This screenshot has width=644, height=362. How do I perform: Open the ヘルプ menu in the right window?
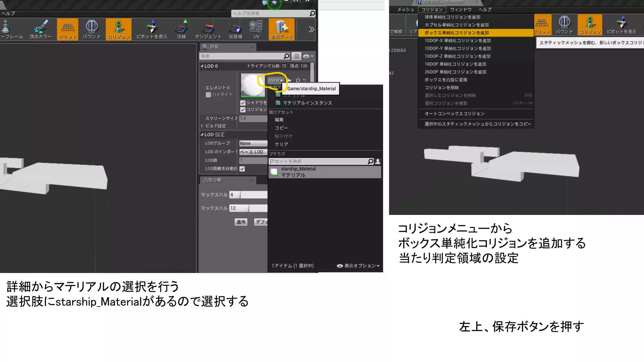pos(485,9)
